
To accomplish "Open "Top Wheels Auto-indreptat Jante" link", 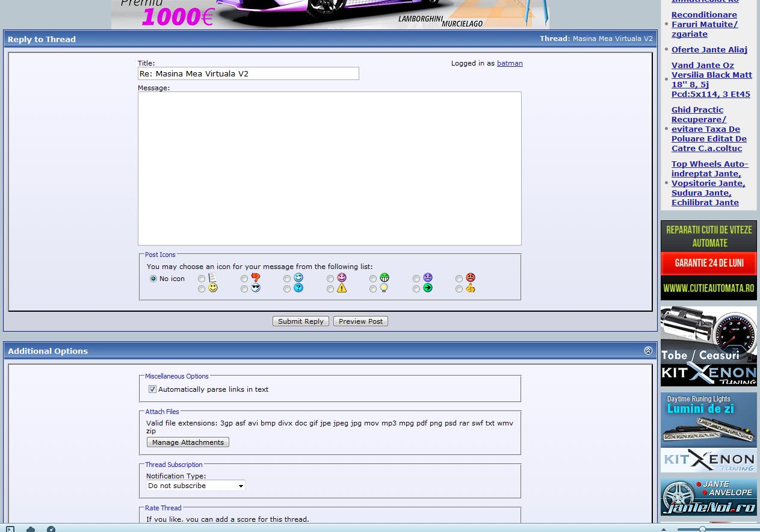I will pyautogui.click(x=709, y=183).
